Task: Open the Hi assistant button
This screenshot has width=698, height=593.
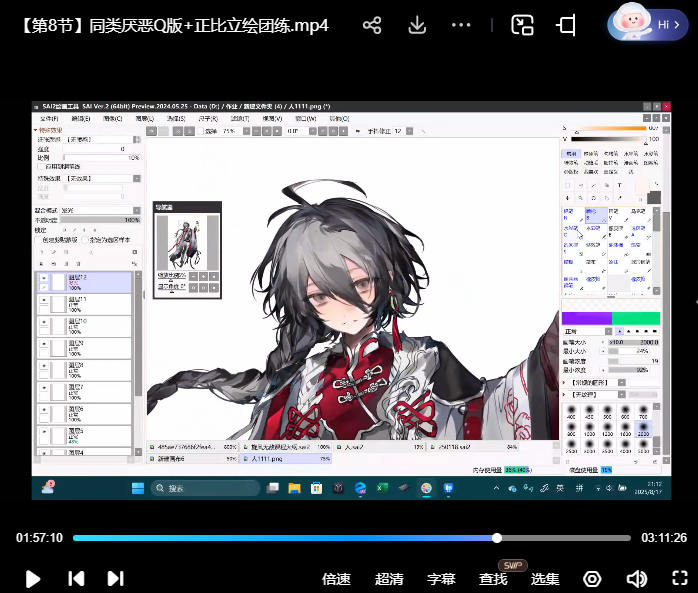Action: pyautogui.click(x=647, y=24)
